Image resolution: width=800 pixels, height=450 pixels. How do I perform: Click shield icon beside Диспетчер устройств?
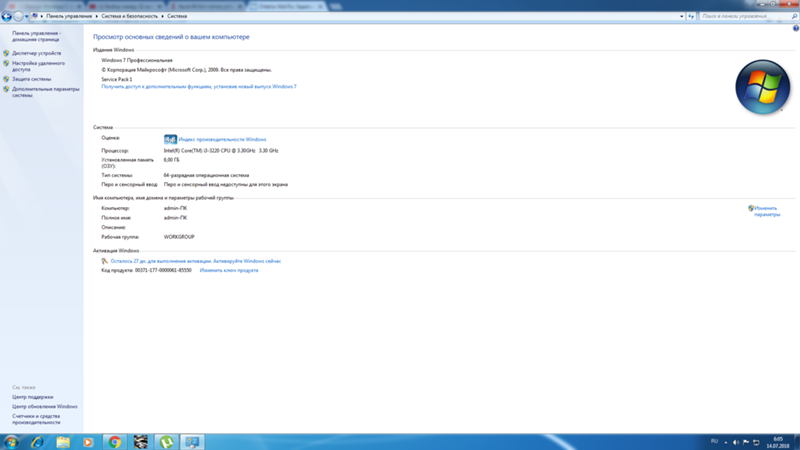(6, 53)
